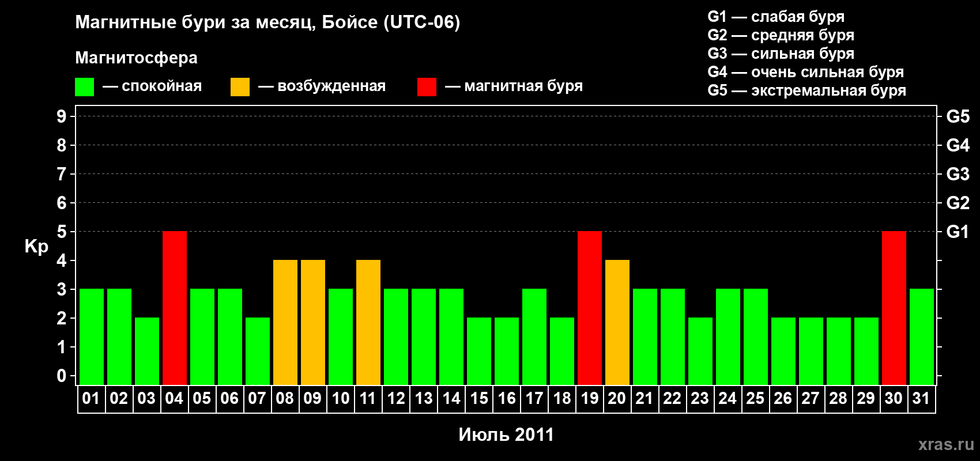
Task: Click the green bar for day 23
Action: 700,352
